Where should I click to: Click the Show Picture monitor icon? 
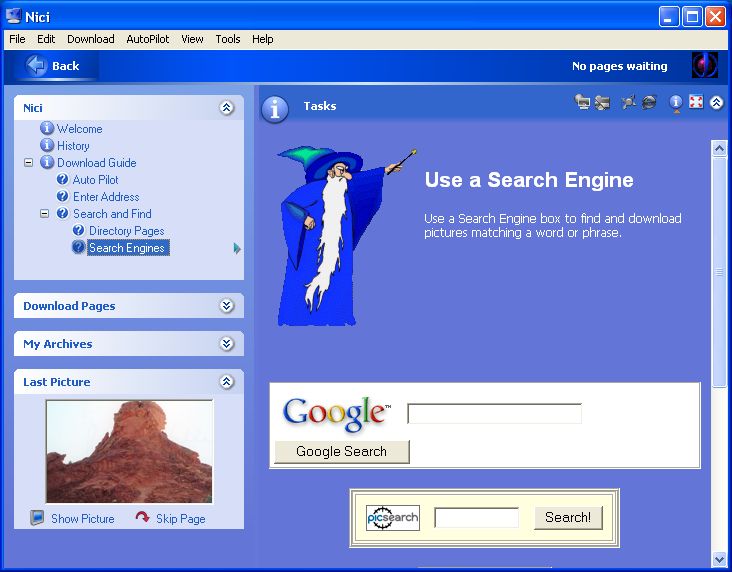[x=37, y=518]
